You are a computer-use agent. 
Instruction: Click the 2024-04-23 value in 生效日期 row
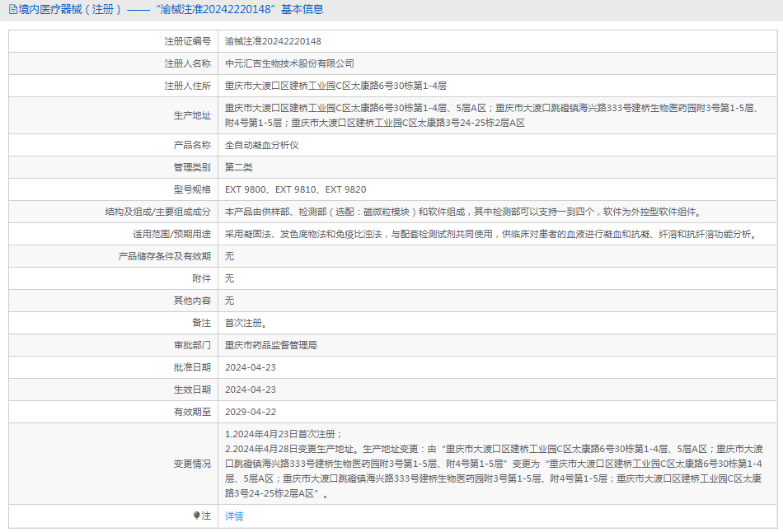251,390
